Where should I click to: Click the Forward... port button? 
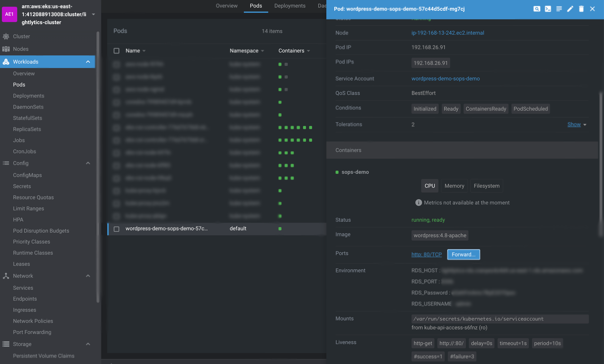pyautogui.click(x=463, y=254)
